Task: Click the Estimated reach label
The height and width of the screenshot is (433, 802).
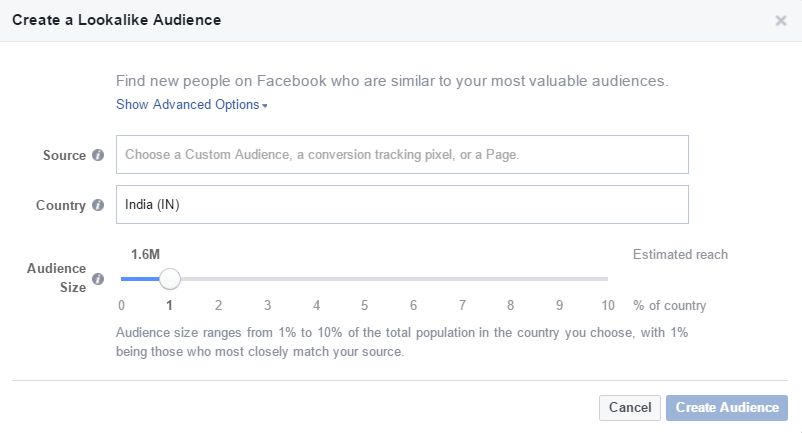Action: [x=680, y=254]
